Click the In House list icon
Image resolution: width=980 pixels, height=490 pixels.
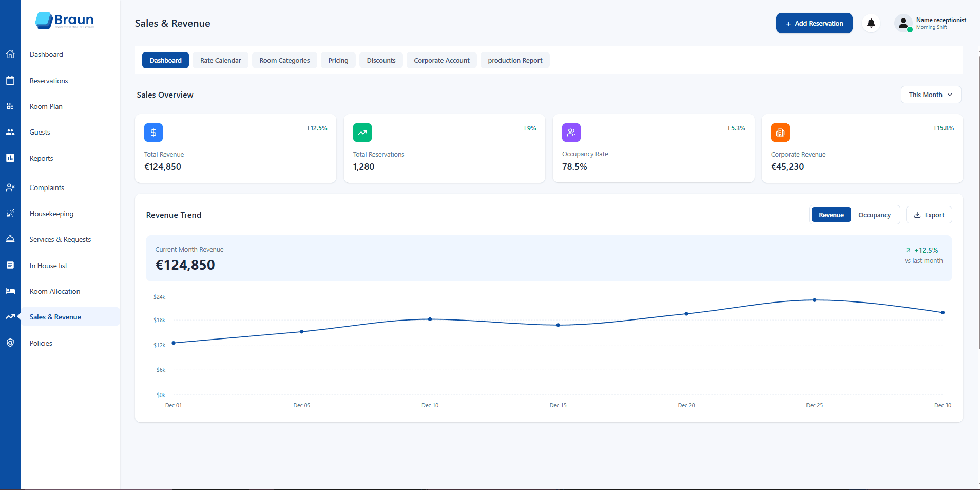point(10,265)
